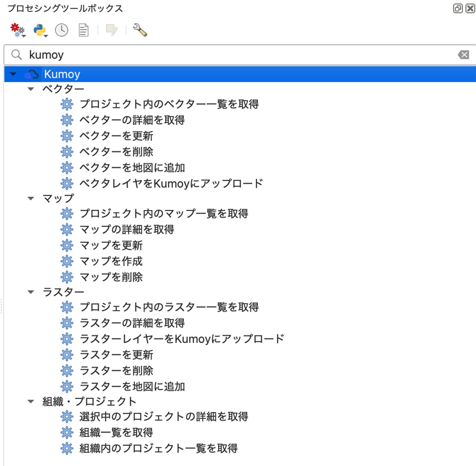Click gear icon beside マップを作成
476x466 pixels.
pos(67,261)
